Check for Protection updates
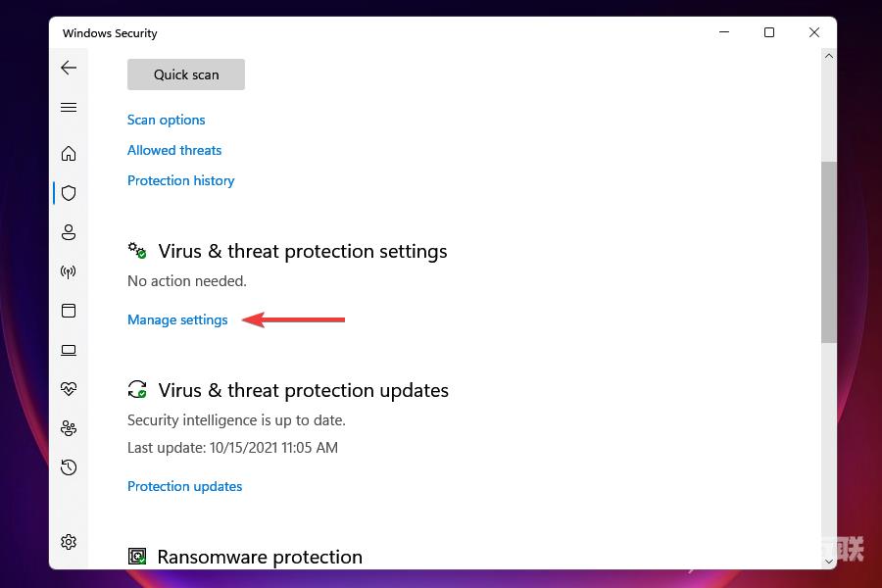This screenshot has width=882, height=588. tap(184, 486)
